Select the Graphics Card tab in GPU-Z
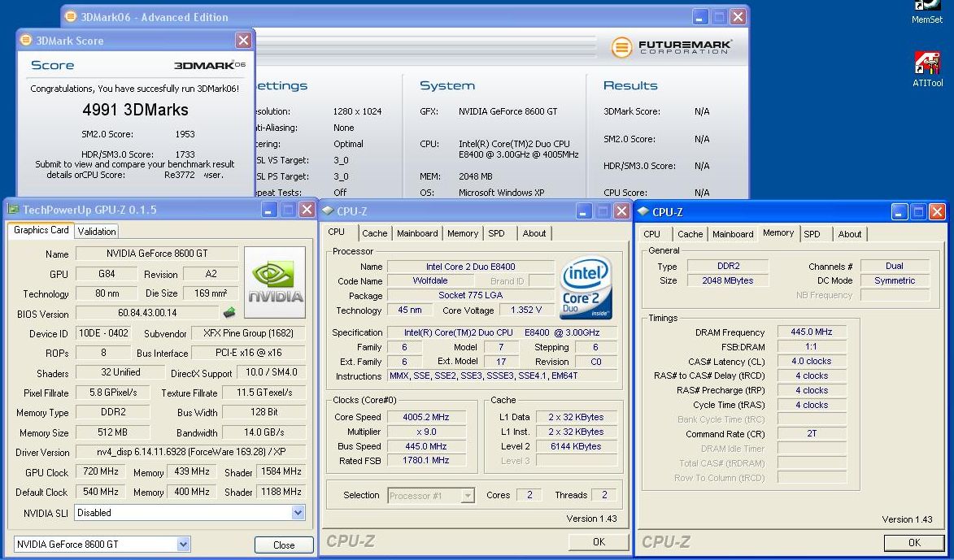This screenshot has width=954, height=560. coord(41,230)
